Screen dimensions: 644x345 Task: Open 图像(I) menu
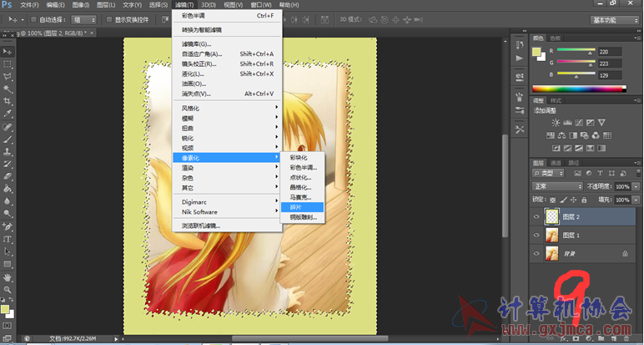pyautogui.click(x=80, y=5)
